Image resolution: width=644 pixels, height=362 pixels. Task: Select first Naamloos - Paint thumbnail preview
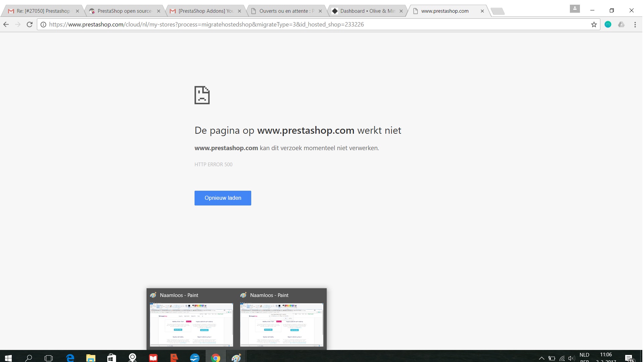[x=191, y=324]
